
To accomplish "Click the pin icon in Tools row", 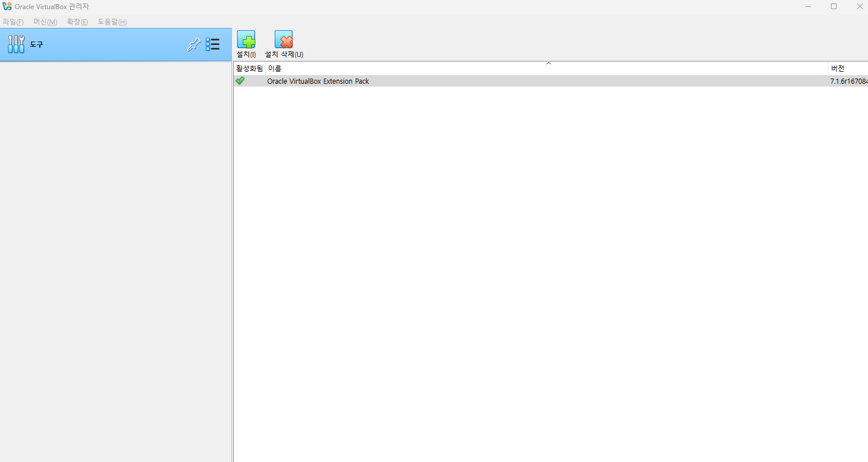I will 194,44.
